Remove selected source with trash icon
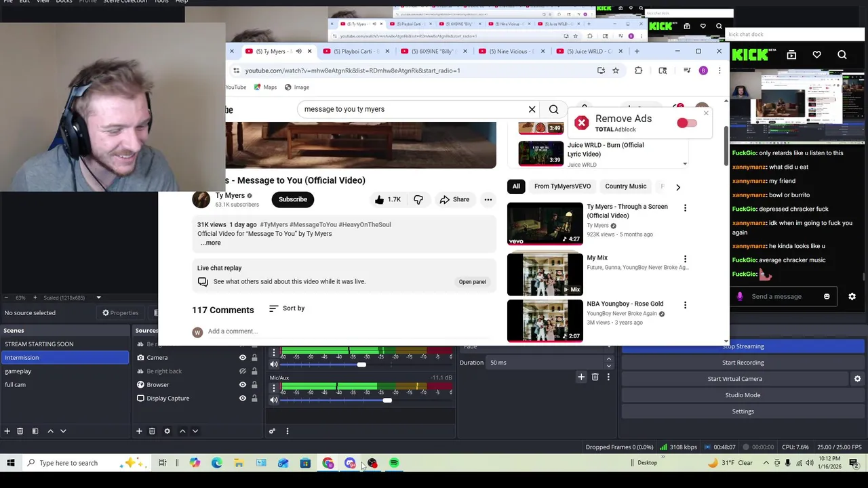 coord(152,431)
